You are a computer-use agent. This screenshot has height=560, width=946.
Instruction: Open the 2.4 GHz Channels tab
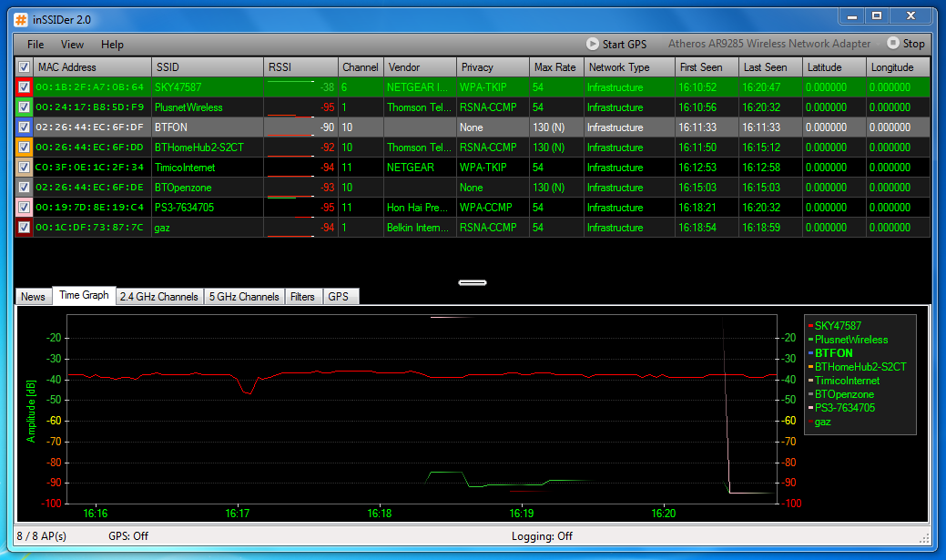(158, 296)
